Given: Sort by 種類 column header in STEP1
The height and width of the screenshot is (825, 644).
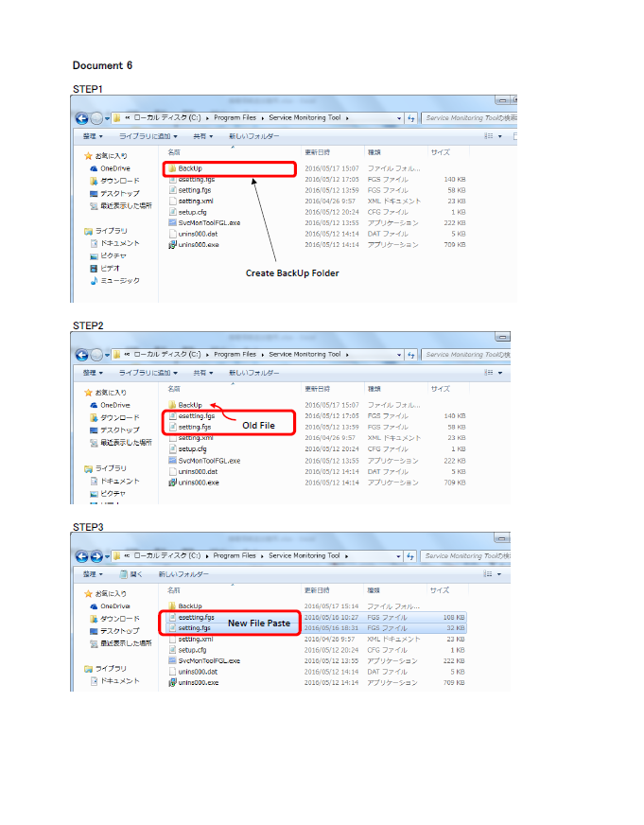Looking at the screenshot, I should [x=374, y=152].
